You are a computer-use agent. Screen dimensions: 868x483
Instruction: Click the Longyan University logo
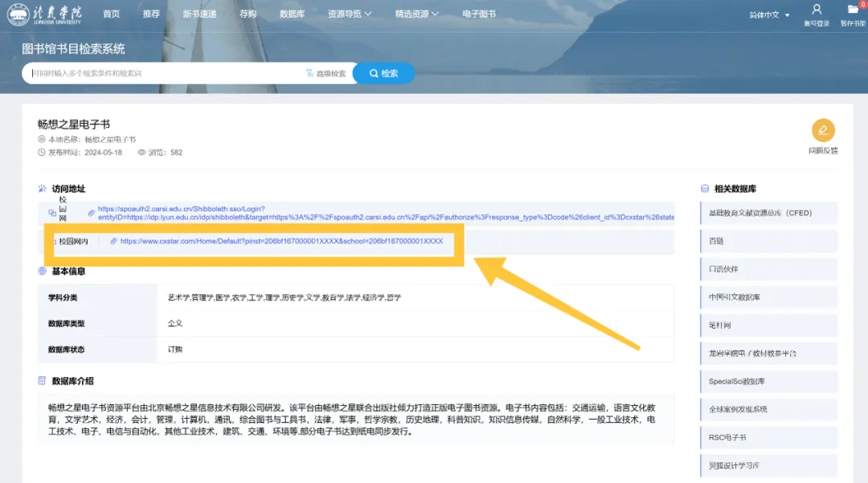click(45, 14)
